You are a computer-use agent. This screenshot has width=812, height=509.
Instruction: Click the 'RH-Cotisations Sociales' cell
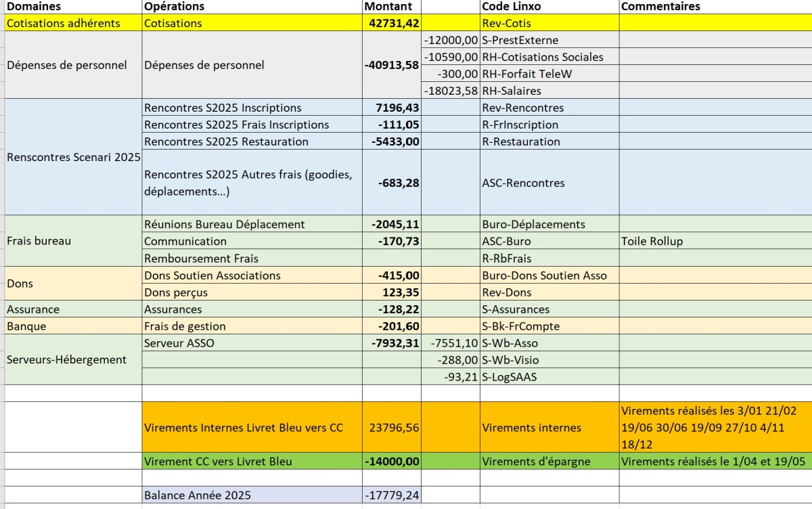(x=549, y=57)
